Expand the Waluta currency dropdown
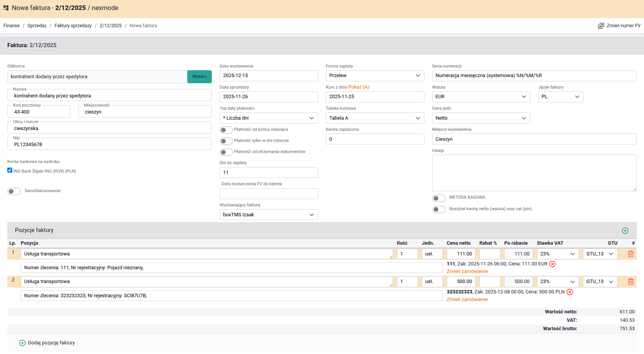This screenshot has width=644, height=354. coord(481,97)
